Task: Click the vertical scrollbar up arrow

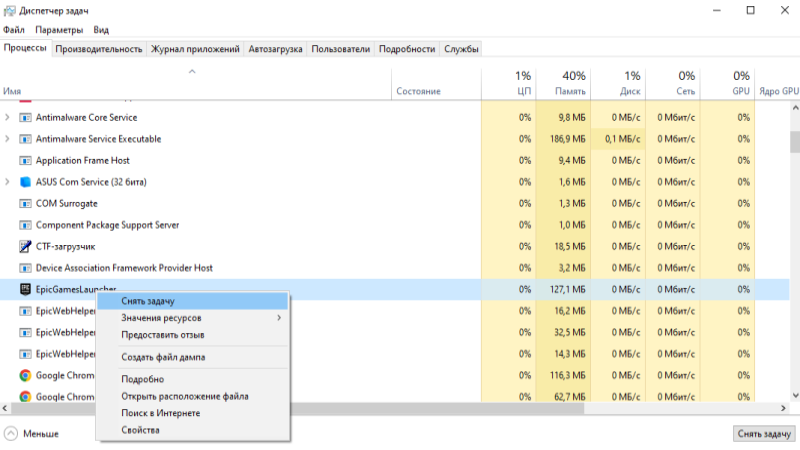Action: click(795, 108)
